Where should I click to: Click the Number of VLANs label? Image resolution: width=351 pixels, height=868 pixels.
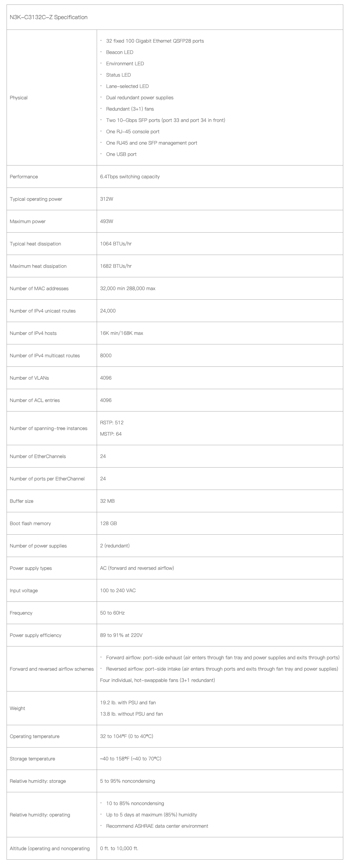(x=29, y=378)
